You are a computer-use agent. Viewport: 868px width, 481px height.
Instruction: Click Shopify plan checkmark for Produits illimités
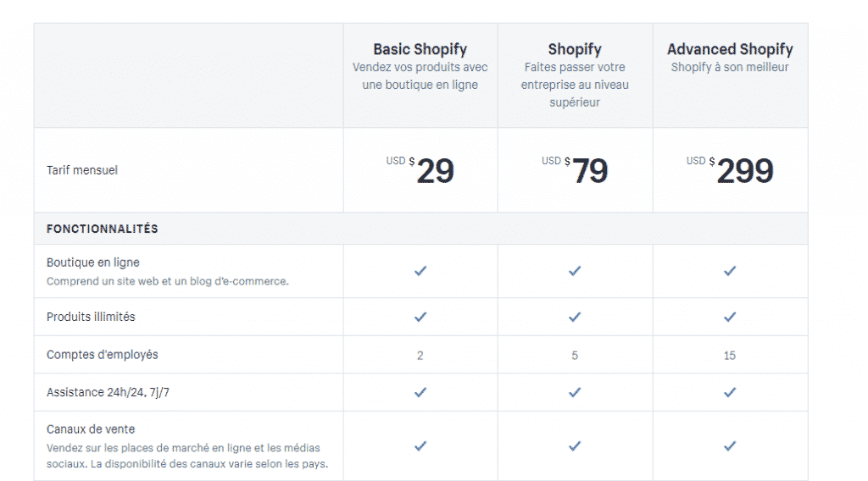click(x=575, y=317)
